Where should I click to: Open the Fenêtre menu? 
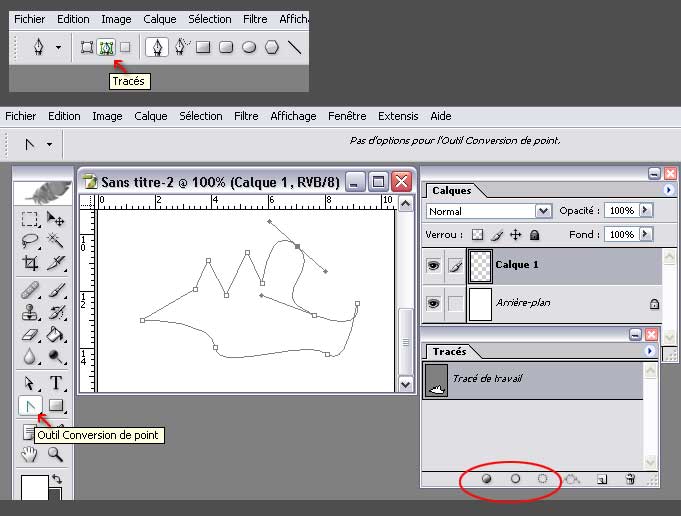[347, 116]
